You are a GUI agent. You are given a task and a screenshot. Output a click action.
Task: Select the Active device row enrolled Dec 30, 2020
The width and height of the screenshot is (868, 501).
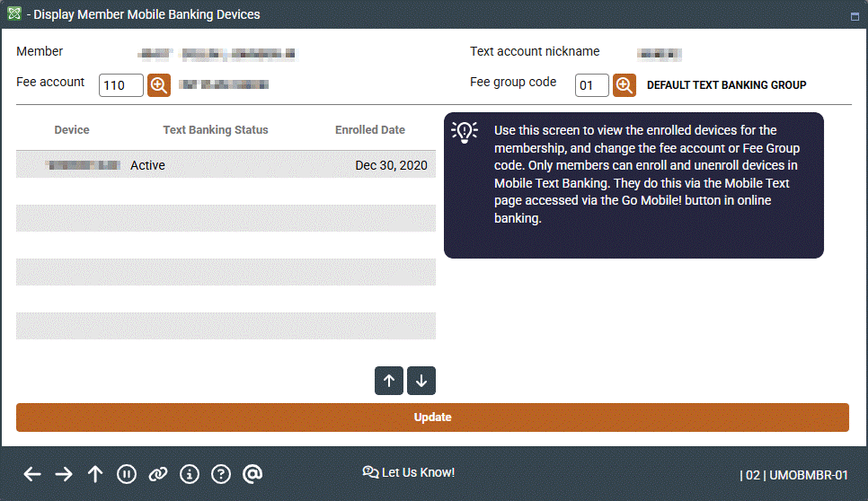tap(226, 165)
